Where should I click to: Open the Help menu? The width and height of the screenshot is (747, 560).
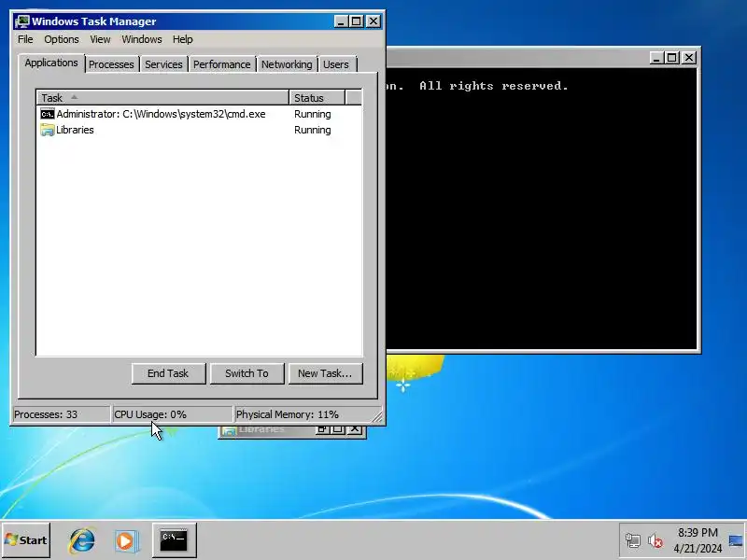click(x=182, y=39)
